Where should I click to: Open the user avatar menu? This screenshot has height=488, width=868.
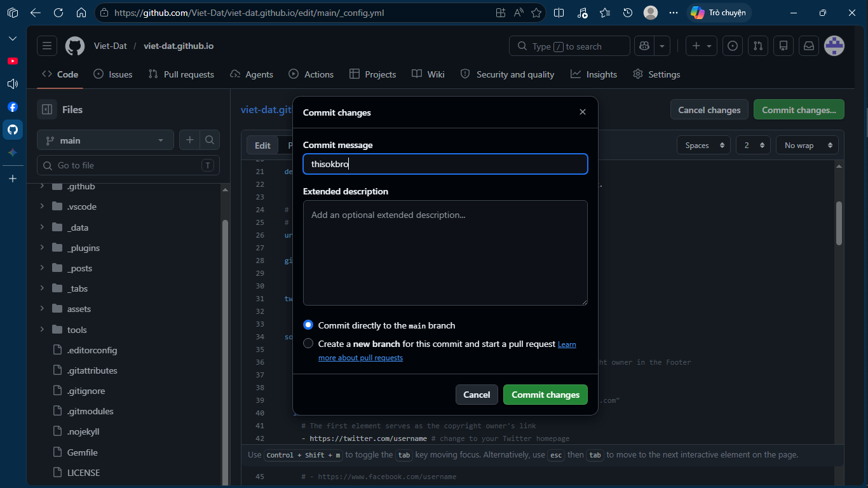pos(834,46)
